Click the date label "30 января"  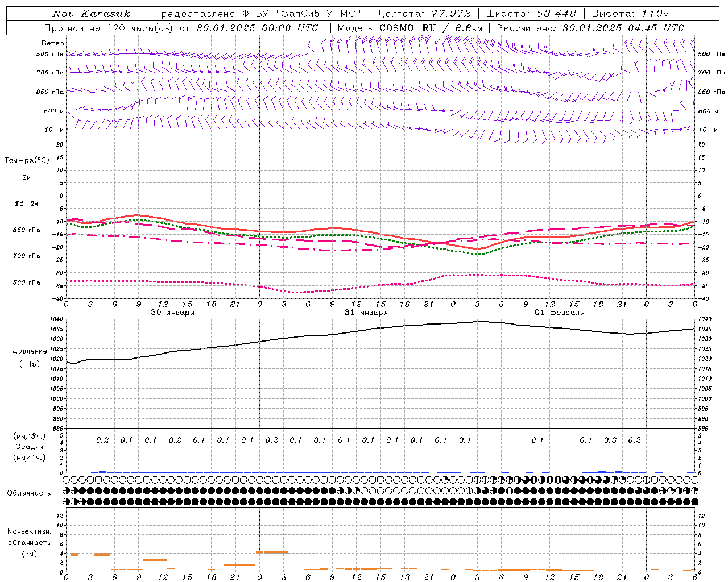(x=172, y=313)
